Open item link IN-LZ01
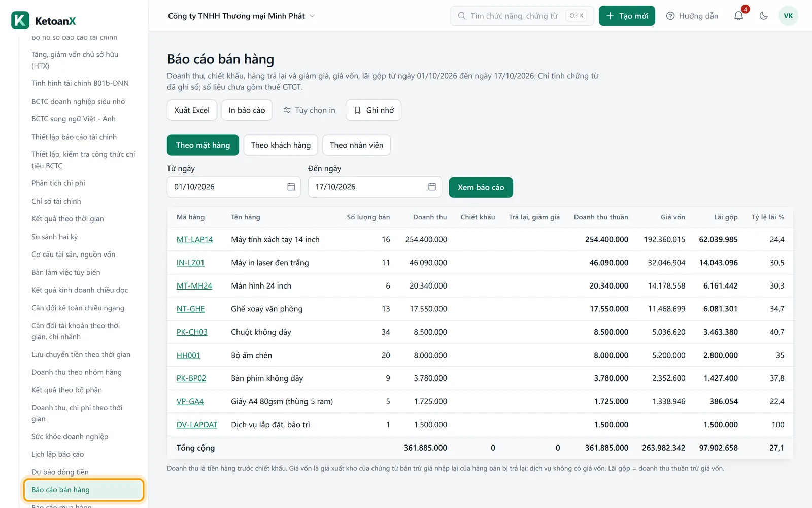 [x=190, y=263]
